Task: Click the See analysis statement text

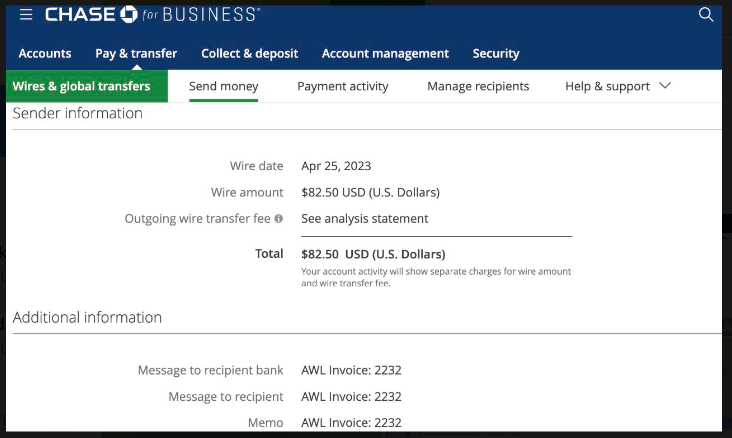Action: (365, 219)
